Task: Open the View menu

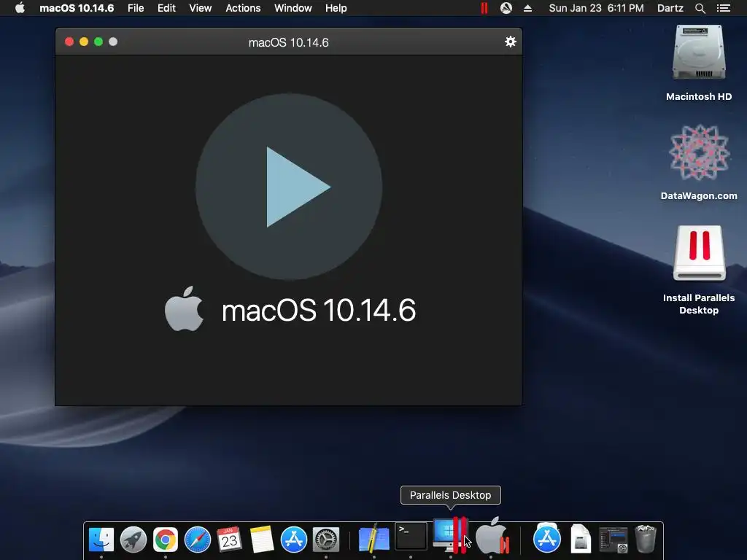Action: (x=200, y=8)
